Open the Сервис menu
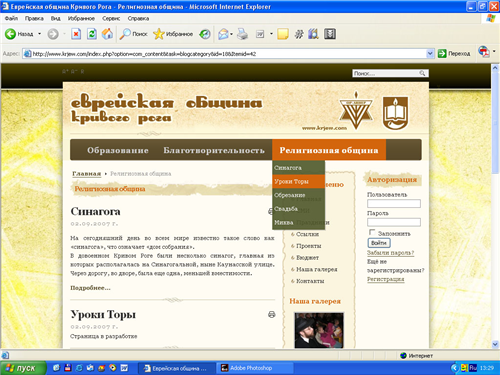The image size is (500, 375). coord(111,18)
